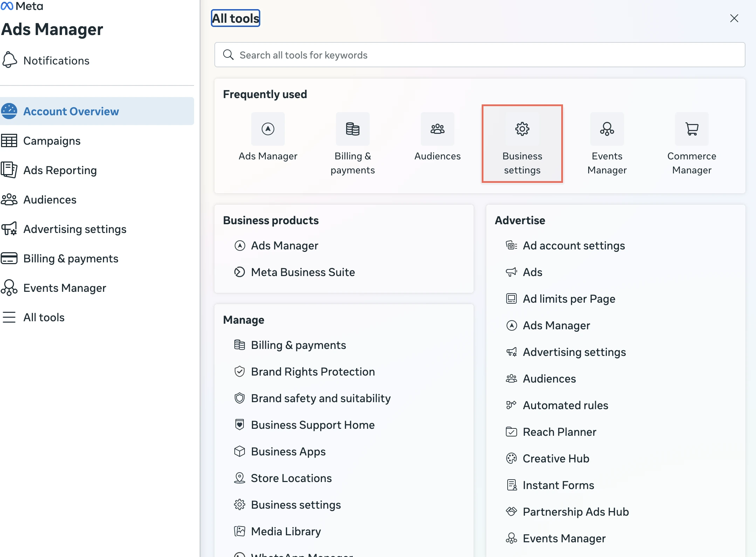Click the Ads Manager page title
This screenshot has height=557, width=756.
tap(52, 29)
